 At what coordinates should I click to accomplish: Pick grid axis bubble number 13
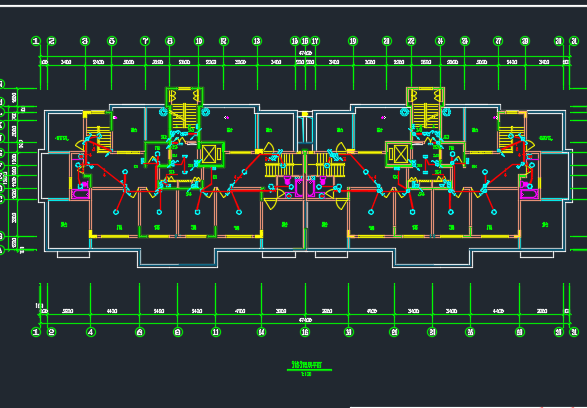click(x=257, y=41)
